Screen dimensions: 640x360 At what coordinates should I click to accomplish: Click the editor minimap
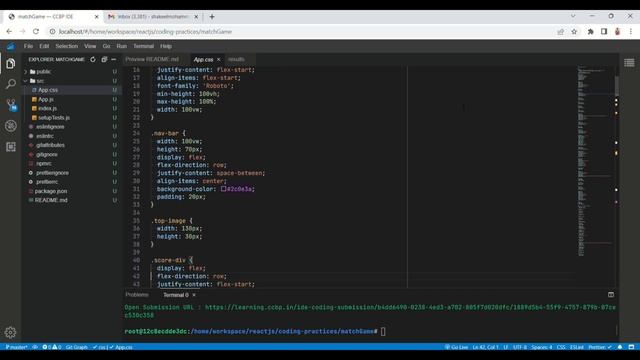(596, 161)
